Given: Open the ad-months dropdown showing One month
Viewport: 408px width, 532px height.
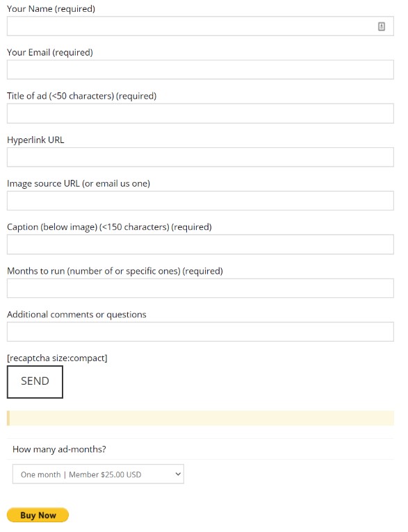Looking at the screenshot, I should [98, 474].
